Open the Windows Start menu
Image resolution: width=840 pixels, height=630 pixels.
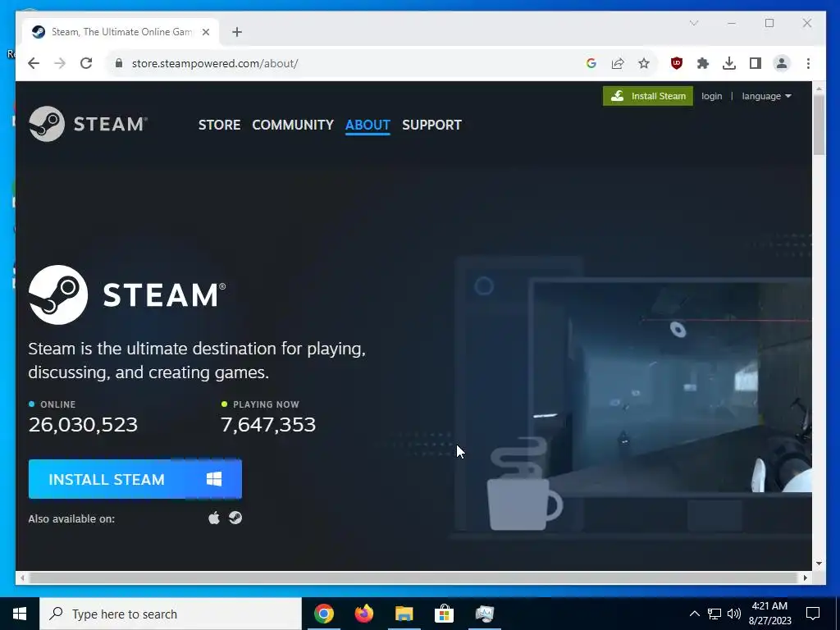pyautogui.click(x=20, y=614)
